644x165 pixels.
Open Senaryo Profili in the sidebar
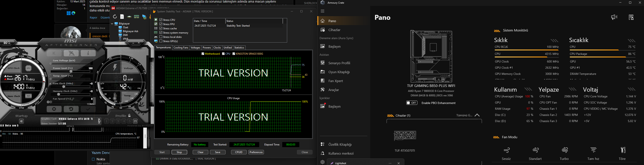343,63
